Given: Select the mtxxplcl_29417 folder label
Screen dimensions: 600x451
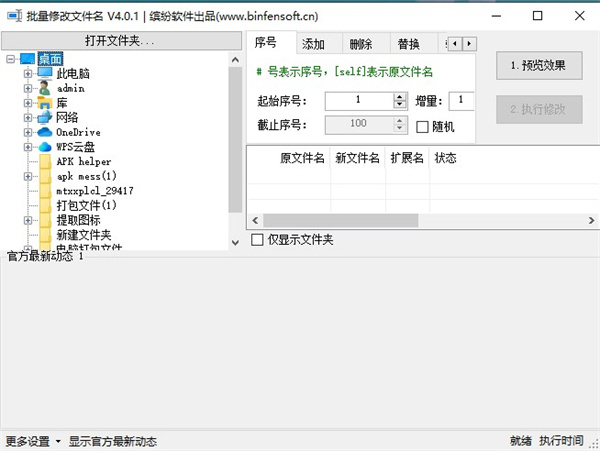Looking at the screenshot, I should (x=95, y=190).
